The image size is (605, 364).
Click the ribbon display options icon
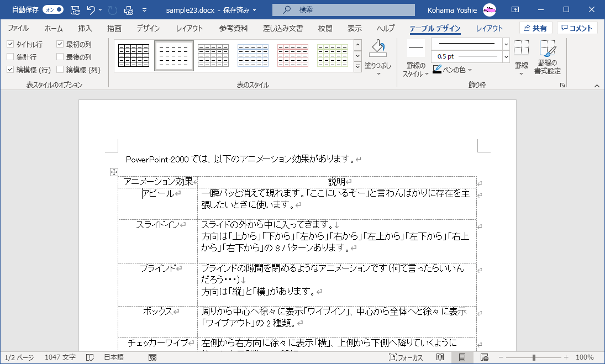(x=515, y=9)
